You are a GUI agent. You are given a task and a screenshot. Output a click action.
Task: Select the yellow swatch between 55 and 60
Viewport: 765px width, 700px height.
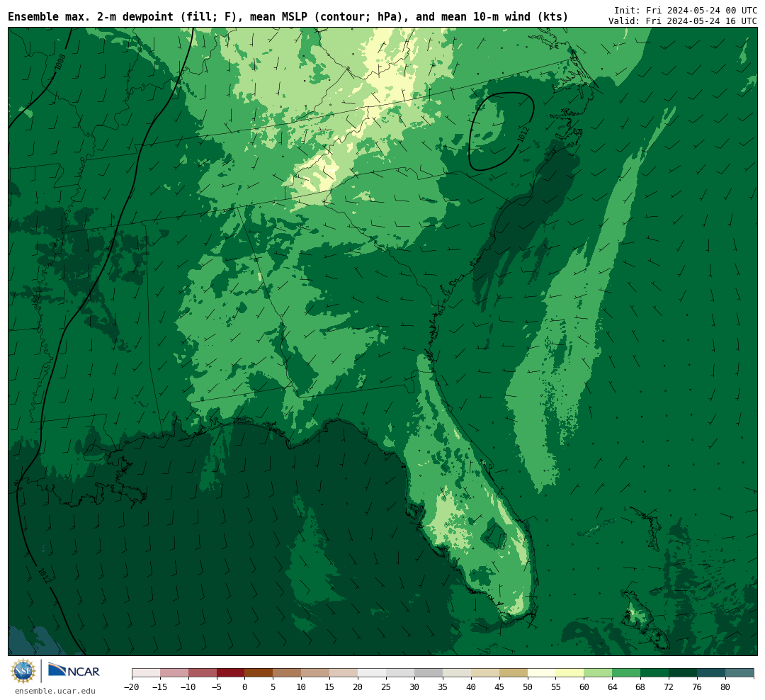(570, 673)
